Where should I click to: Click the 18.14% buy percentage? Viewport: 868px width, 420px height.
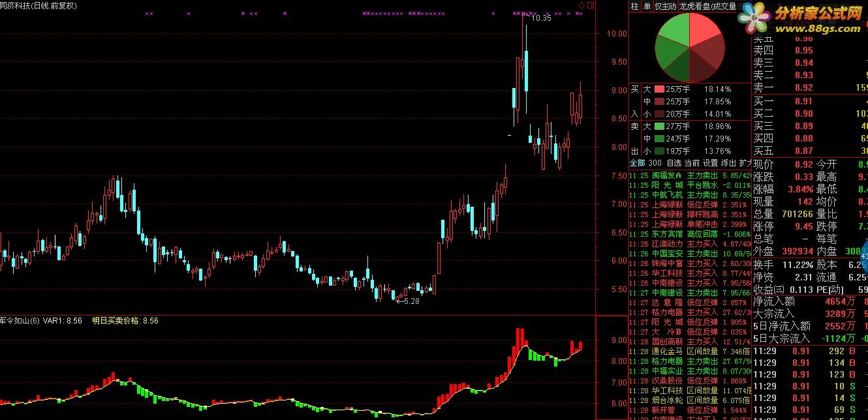(x=717, y=89)
